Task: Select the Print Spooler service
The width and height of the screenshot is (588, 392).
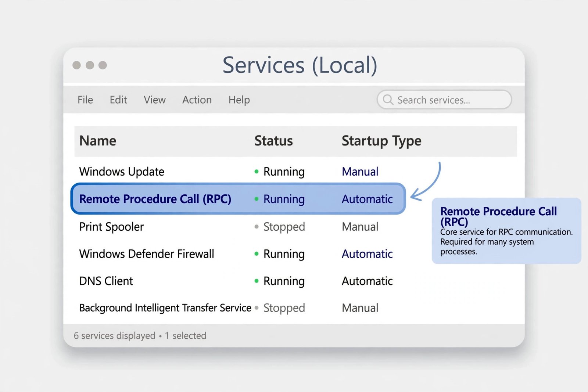Action: click(x=111, y=227)
